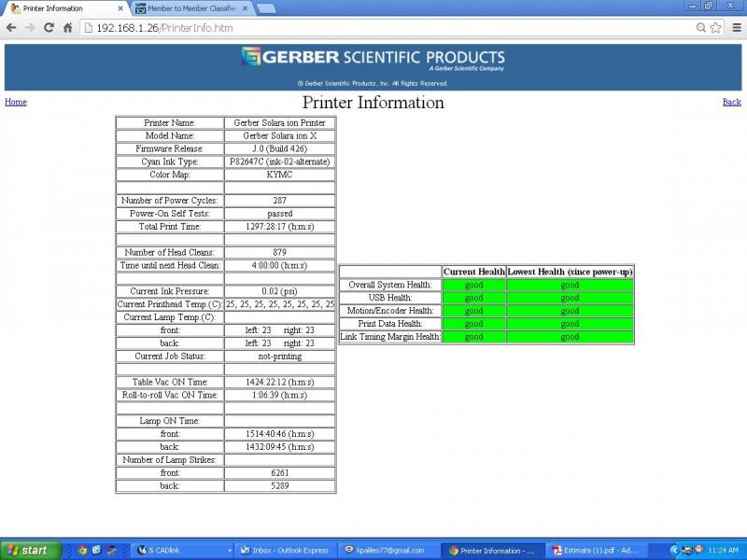Click the second quick launch icon beside Chrome
This screenshot has height=560, width=747.
(x=97, y=550)
